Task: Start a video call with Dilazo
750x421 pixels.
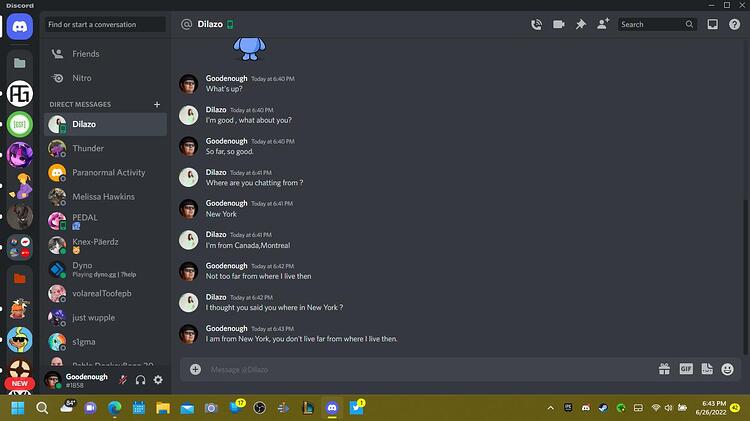Action: tap(559, 24)
